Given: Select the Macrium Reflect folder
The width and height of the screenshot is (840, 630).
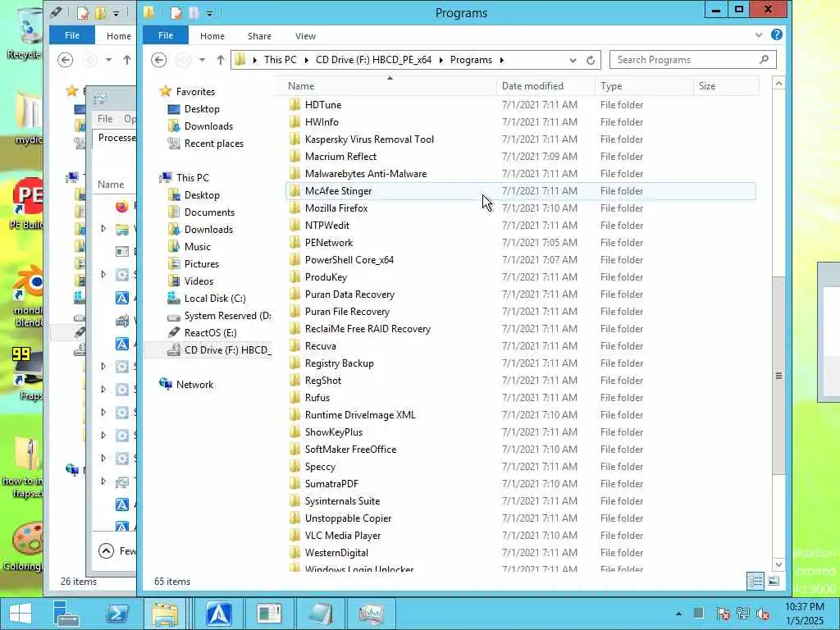Looking at the screenshot, I should pos(340,157).
